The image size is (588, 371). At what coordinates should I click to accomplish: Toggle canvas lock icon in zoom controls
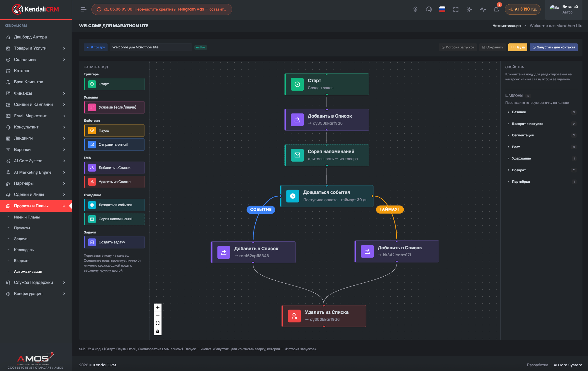[158, 331]
